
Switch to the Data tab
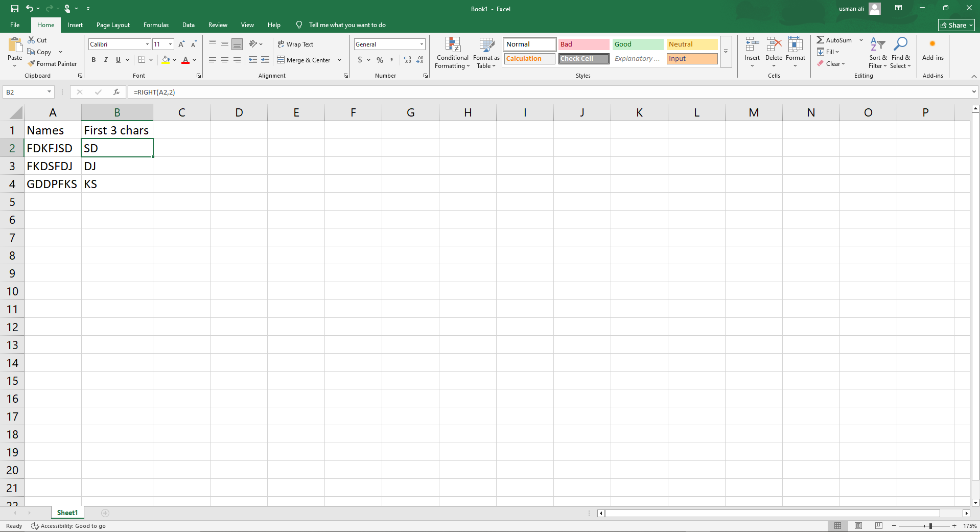coord(189,25)
